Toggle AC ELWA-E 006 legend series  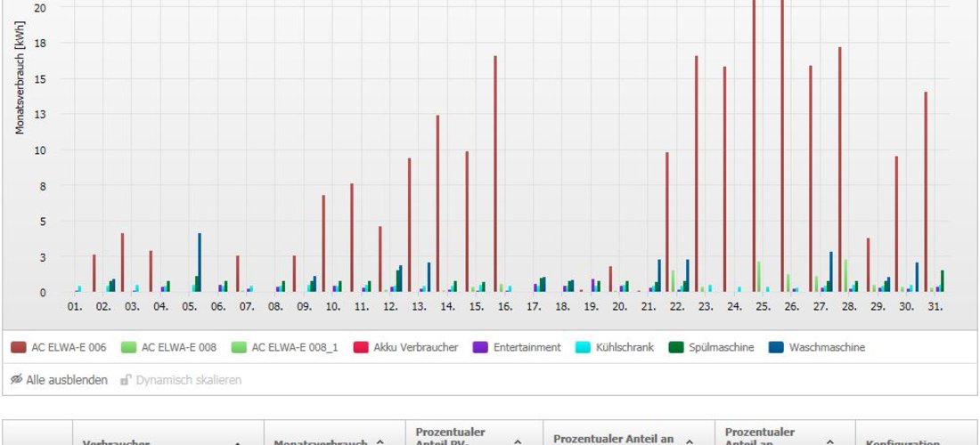[58, 348]
